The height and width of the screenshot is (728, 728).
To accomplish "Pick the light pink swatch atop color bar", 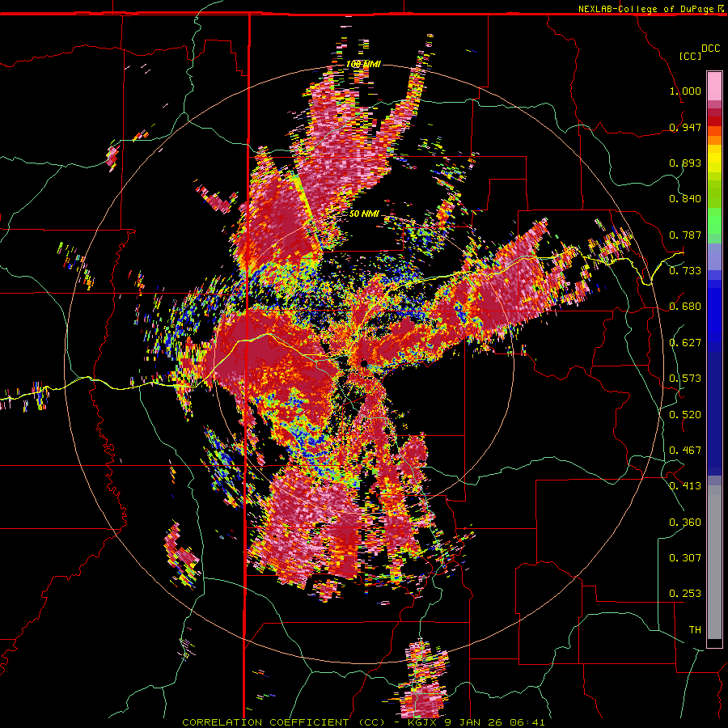I will click(714, 86).
